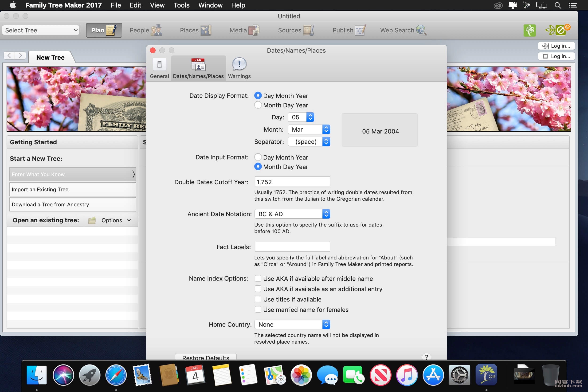The height and width of the screenshot is (392, 588).
Task: Click the Fact Labels input field
Action: 292,247
